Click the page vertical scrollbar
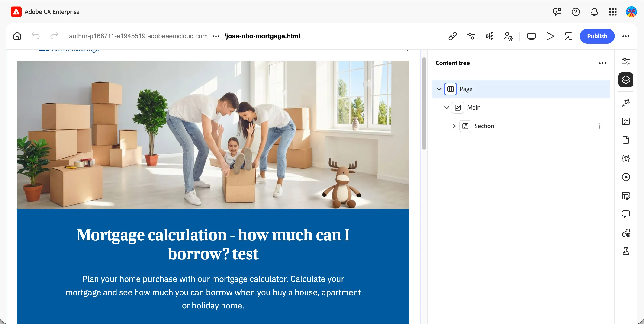The width and height of the screenshot is (644, 324). 424,104
